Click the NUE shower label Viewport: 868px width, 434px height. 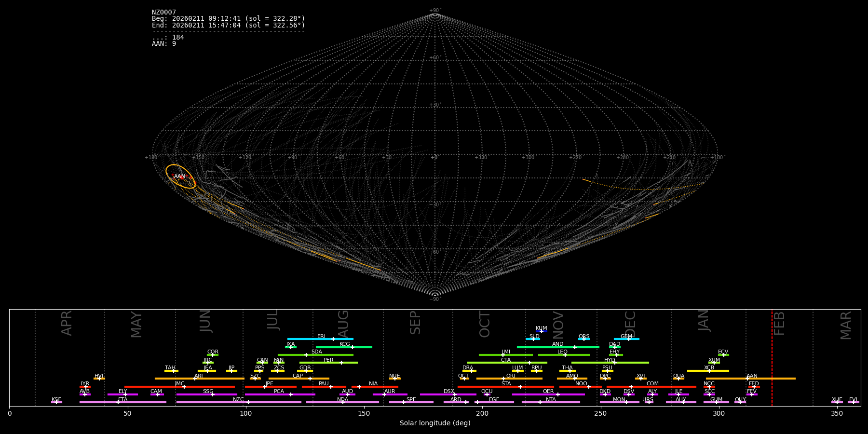tap(394, 376)
